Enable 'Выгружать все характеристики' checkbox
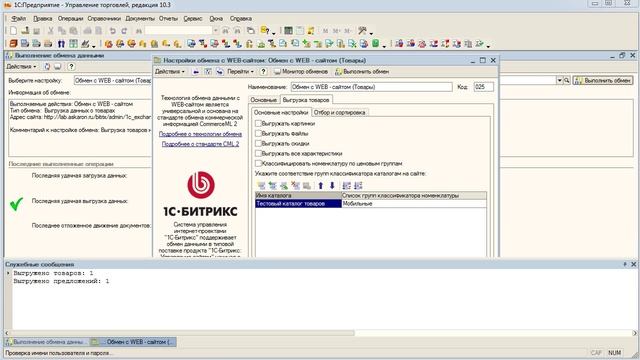 coord(258,153)
